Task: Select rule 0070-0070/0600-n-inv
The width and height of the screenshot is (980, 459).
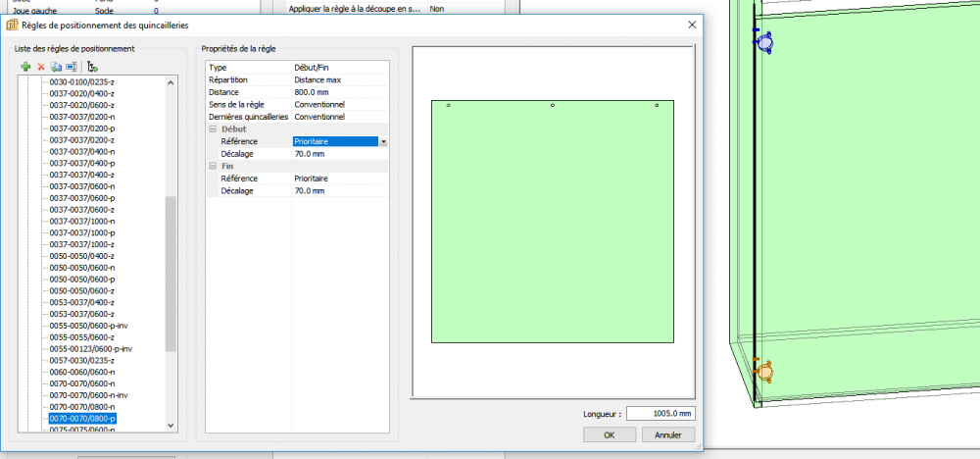Action: pos(89,395)
